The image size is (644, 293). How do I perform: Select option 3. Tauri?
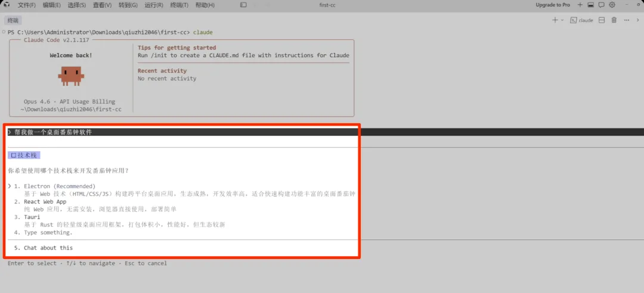tap(27, 217)
